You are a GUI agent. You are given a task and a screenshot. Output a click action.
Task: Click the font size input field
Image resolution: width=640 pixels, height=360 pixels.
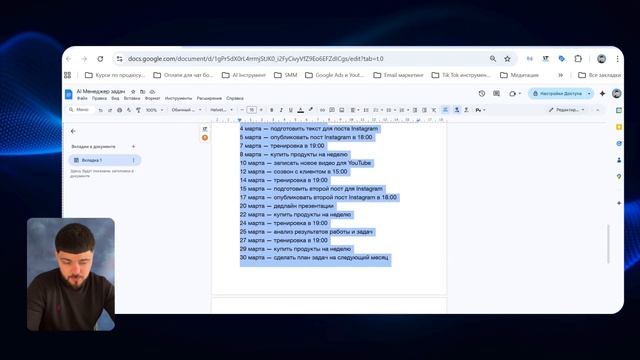tap(251, 110)
